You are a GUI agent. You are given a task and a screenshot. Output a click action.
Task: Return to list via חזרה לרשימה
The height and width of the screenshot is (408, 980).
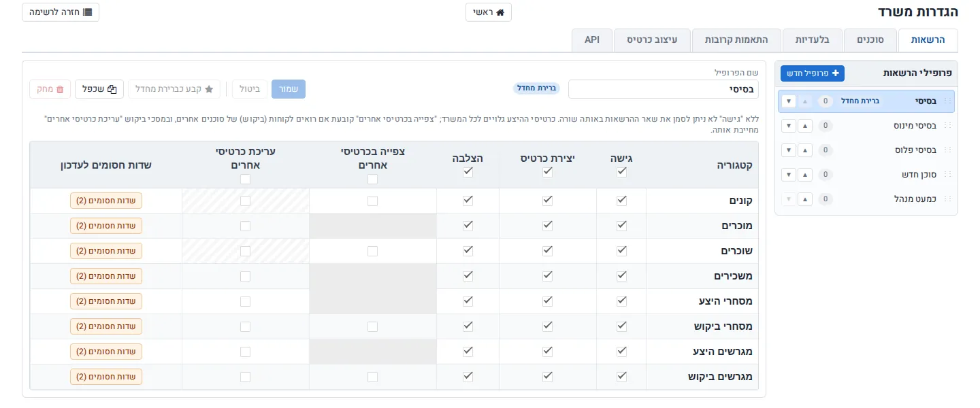tap(61, 12)
